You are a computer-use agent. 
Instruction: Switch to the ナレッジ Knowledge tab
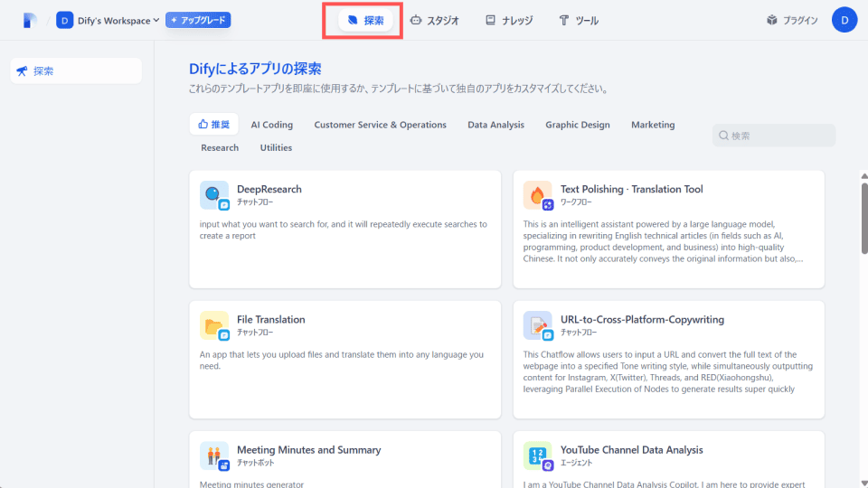click(x=509, y=21)
